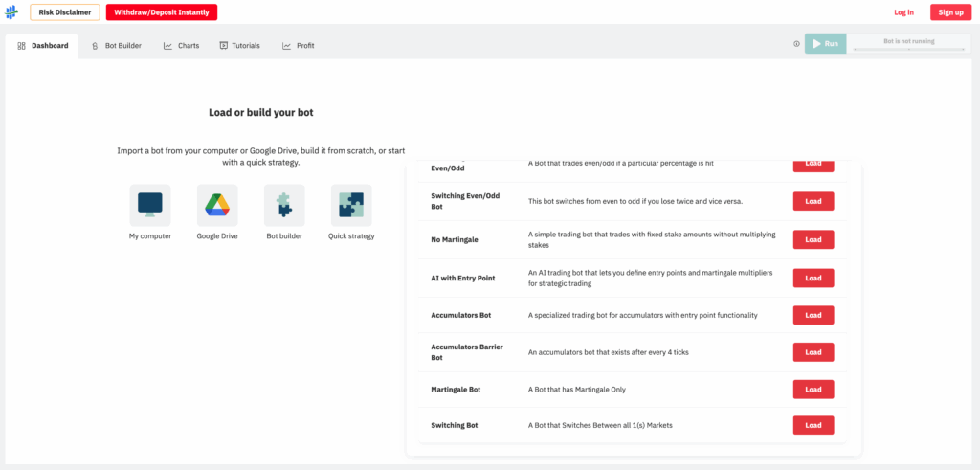Click 'Load or build your bot' heading

pos(261,113)
